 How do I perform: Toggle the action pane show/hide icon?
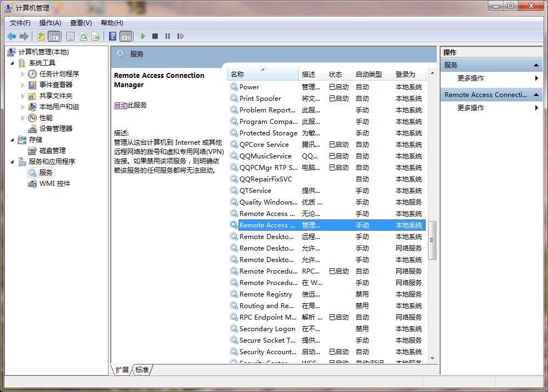click(x=127, y=36)
